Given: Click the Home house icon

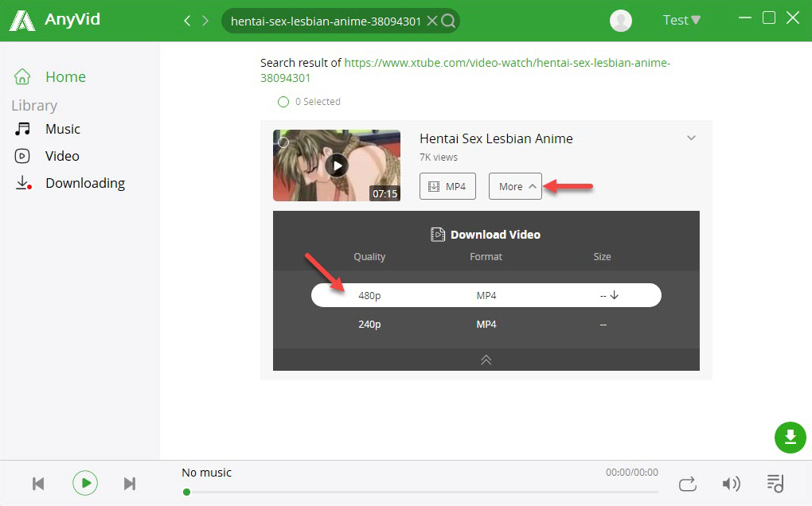Looking at the screenshot, I should 22,76.
